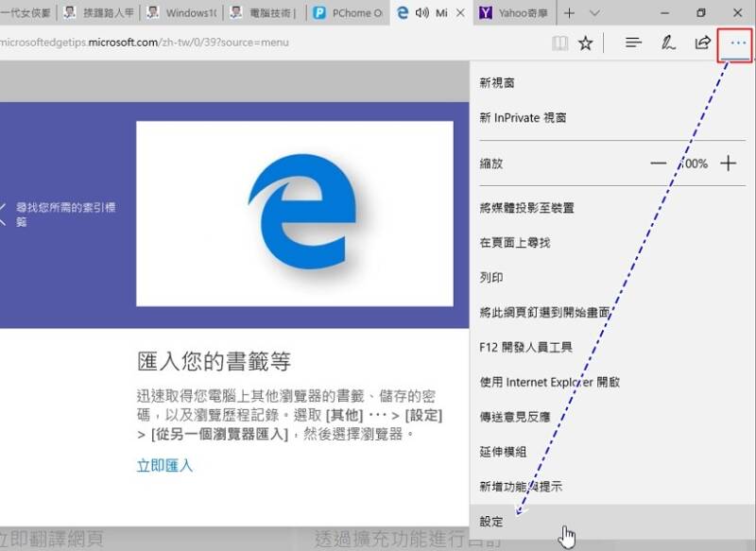This screenshot has width=756, height=551.
Task: Switch to the PChome tab
Action: click(348, 13)
